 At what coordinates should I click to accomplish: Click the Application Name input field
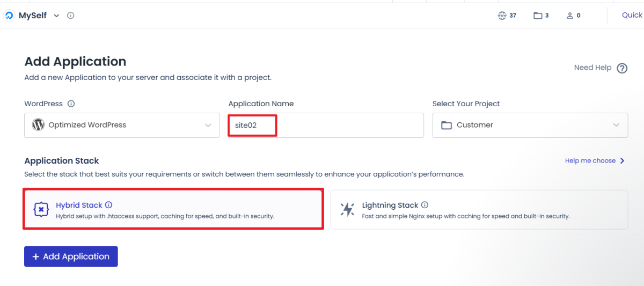(x=326, y=125)
